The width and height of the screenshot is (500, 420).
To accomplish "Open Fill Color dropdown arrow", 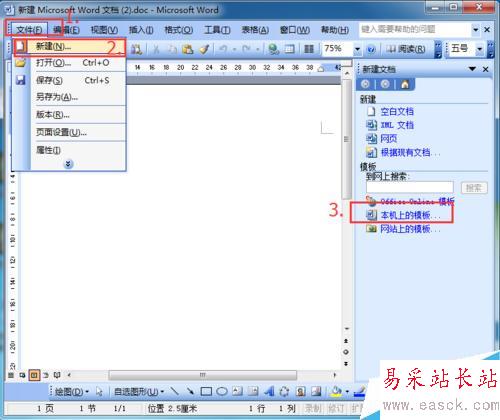I will tap(347, 392).
